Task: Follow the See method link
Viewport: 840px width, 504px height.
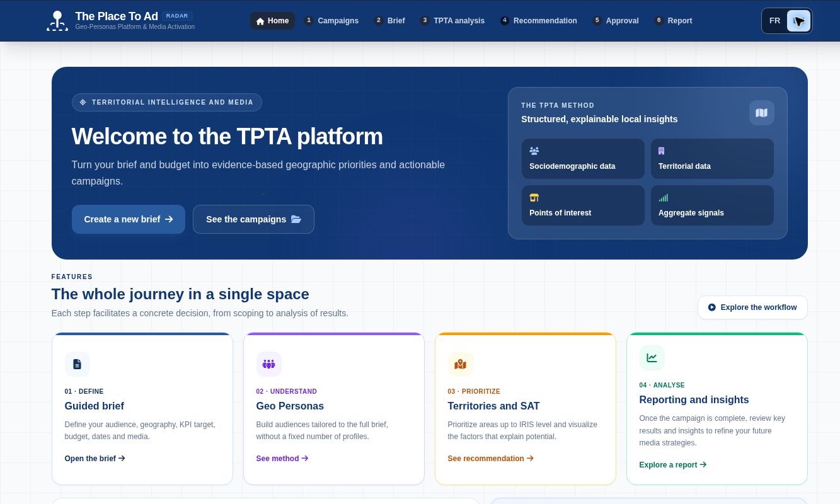Action: pyautogui.click(x=282, y=459)
